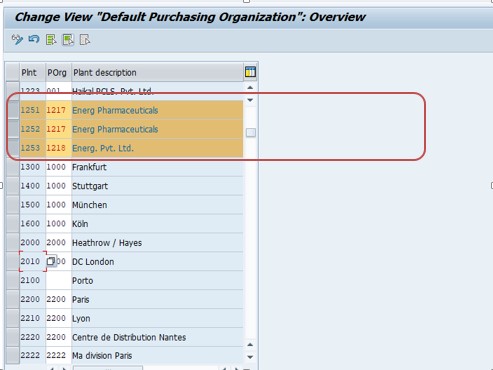Image resolution: width=493 pixels, height=370 pixels.
Task: Select the row selector for plant 2100 Porto
Action: pos(13,280)
